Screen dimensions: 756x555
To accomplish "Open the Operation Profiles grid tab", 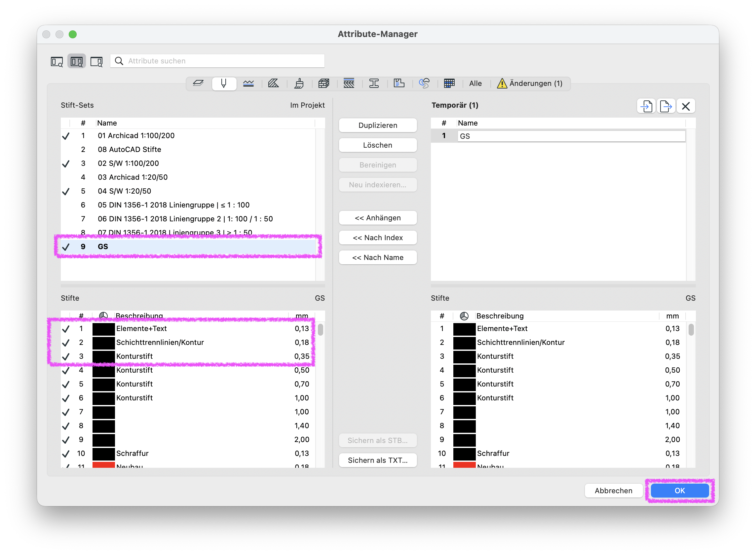I will coord(449,83).
